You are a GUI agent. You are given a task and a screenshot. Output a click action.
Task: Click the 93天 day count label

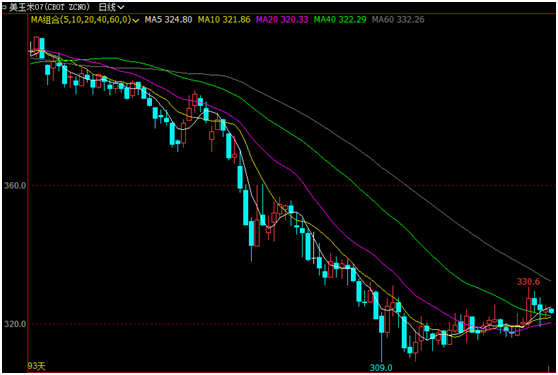pos(37,366)
